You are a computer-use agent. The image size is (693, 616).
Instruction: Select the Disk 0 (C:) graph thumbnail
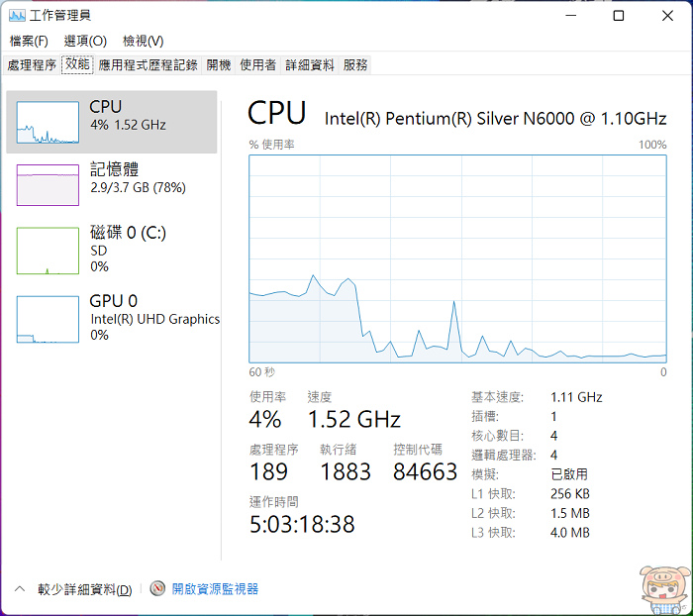(x=48, y=250)
